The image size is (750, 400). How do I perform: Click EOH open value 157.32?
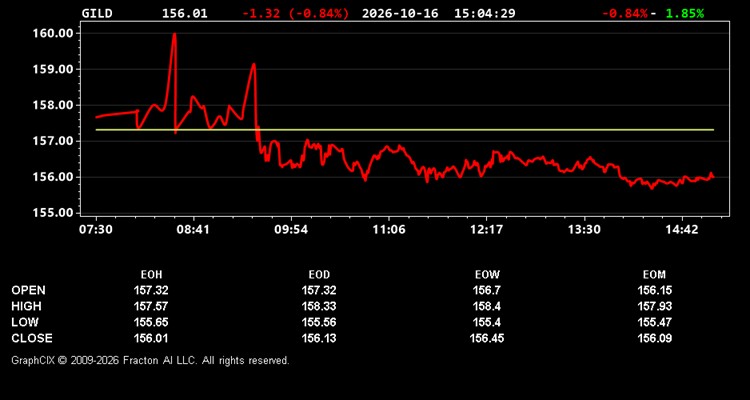click(x=151, y=290)
